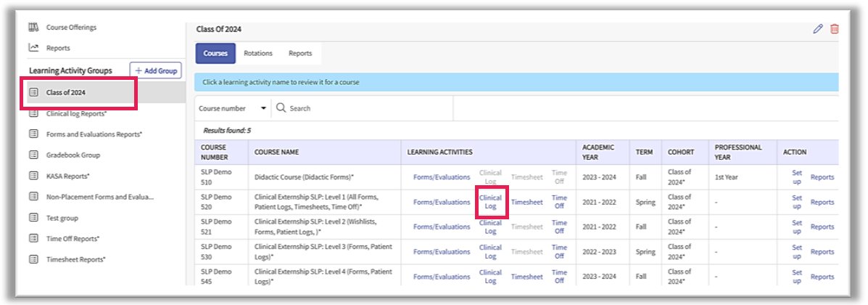Viewport: 868px width, 305px height.
Task: Click Reports for SLP Demo 521
Action: pyautogui.click(x=822, y=227)
